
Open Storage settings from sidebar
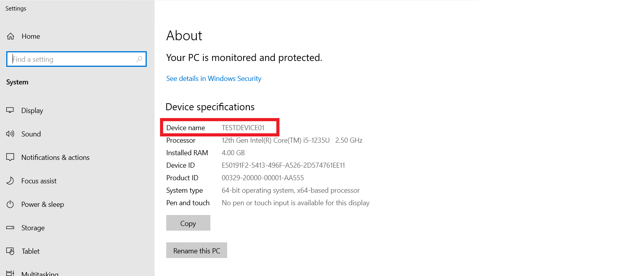pyautogui.click(x=33, y=228)
